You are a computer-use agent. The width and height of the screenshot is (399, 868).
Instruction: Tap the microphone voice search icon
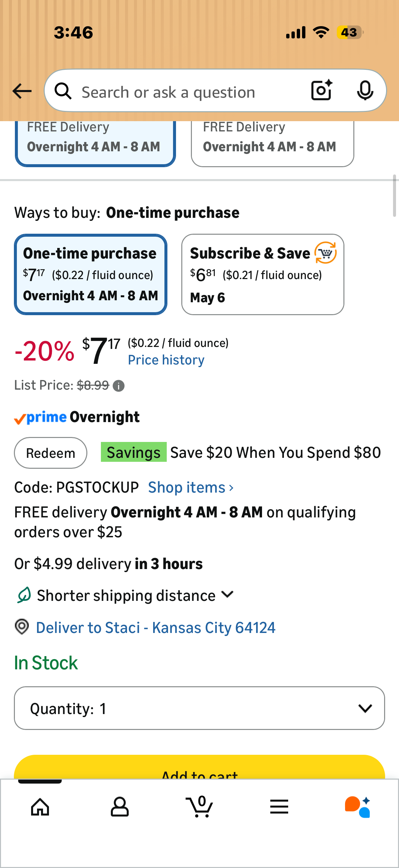pos(365,90)
